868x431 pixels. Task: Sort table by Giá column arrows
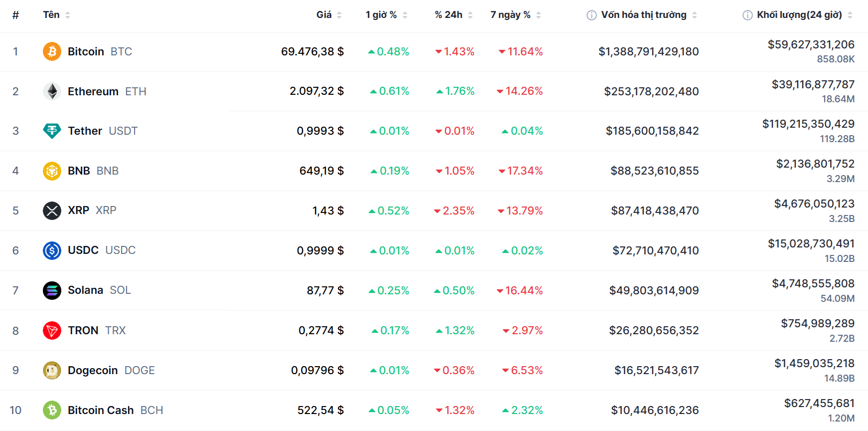point(339,15)
